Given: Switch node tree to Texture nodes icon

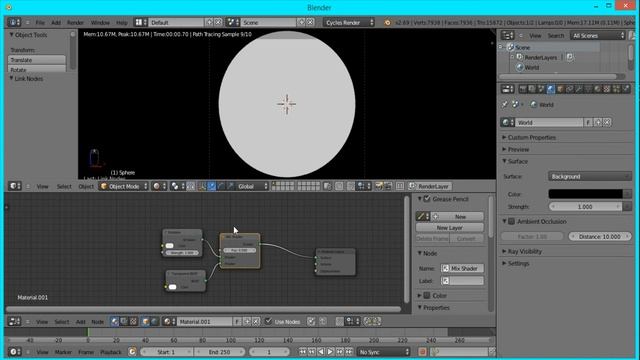Looking at the screenshot, I should click(x=133, y=322).
